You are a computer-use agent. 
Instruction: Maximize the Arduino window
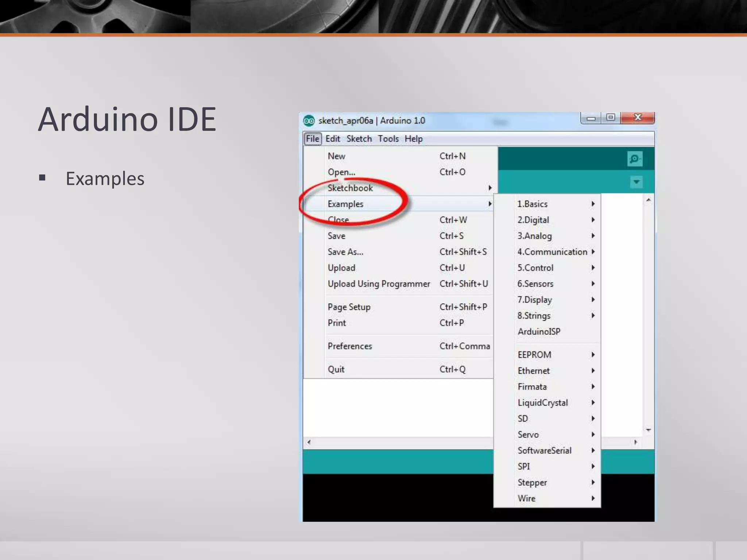click(611, 117)
